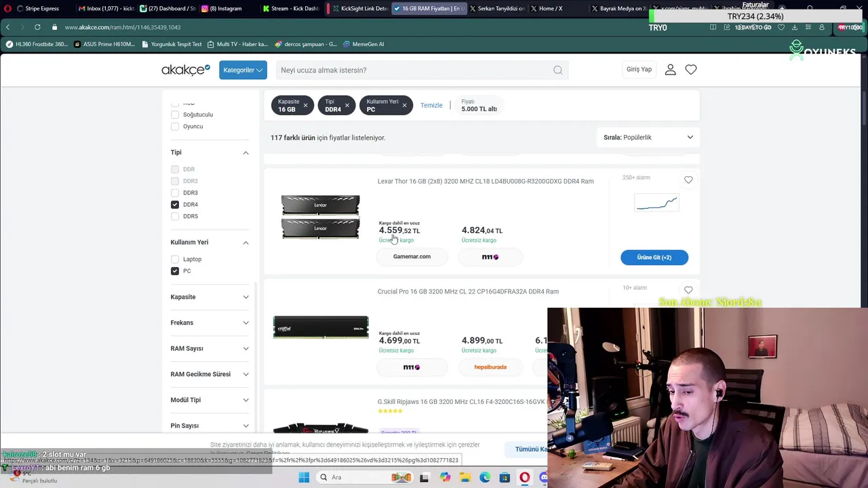Open Microsoft Edge from the taskbar

pyautogui.click(x=485, y=477)
